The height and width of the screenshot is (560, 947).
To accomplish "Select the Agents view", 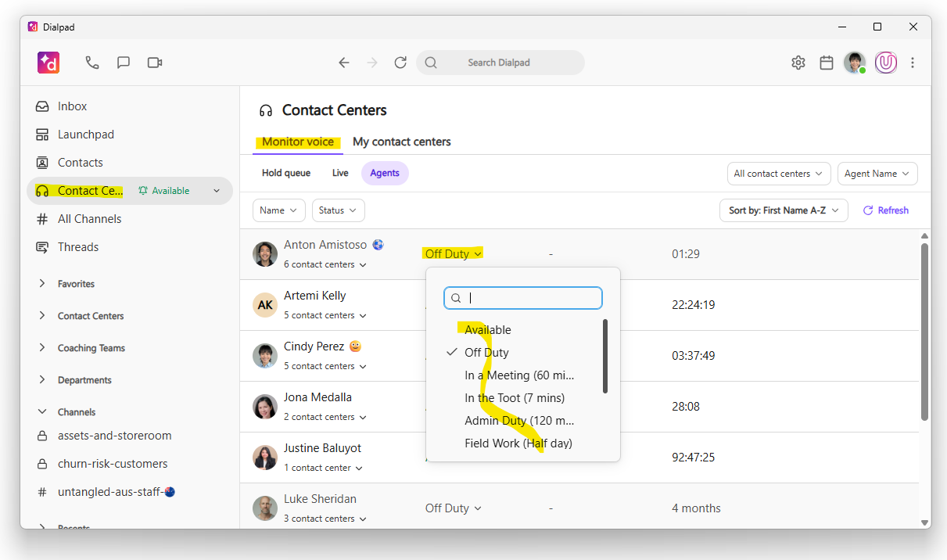I will [385, 173].
